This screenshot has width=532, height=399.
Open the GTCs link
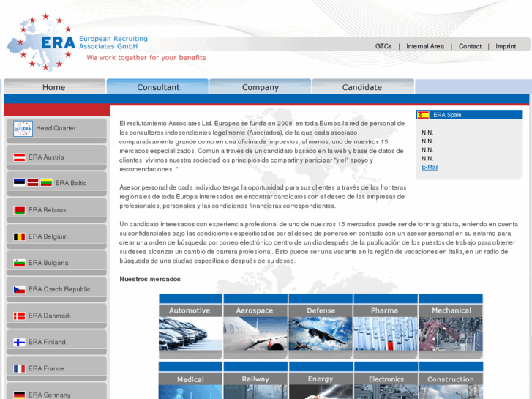(383, 46)
